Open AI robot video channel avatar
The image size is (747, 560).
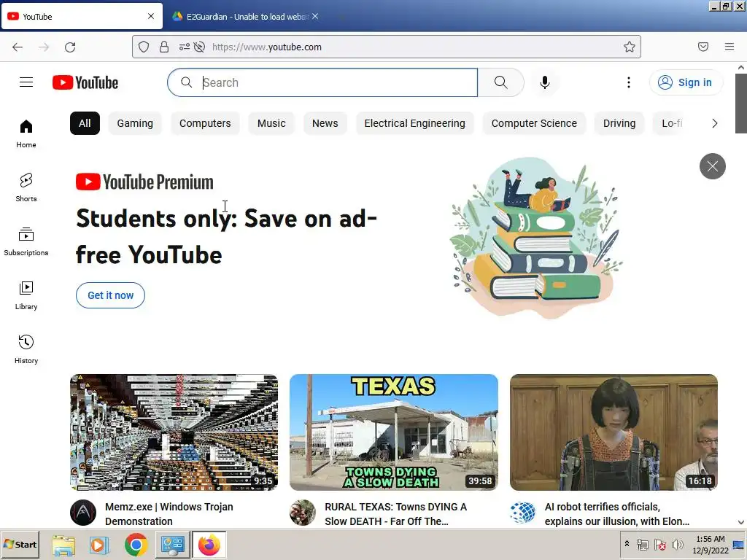click(522, 513)
